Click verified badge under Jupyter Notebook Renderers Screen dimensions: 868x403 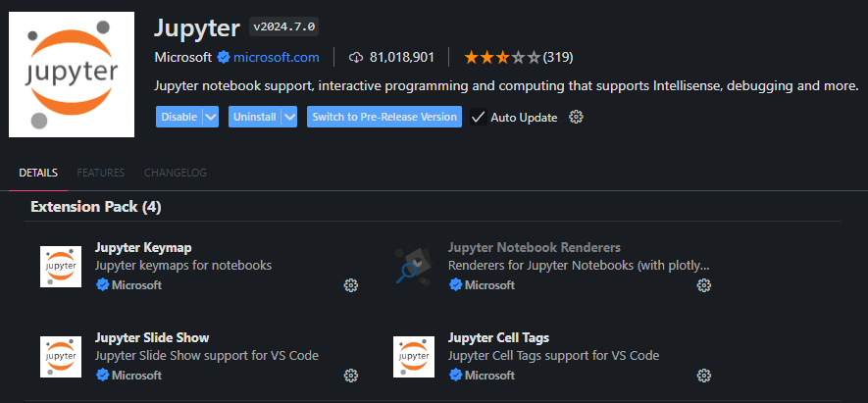pos(455,285)
